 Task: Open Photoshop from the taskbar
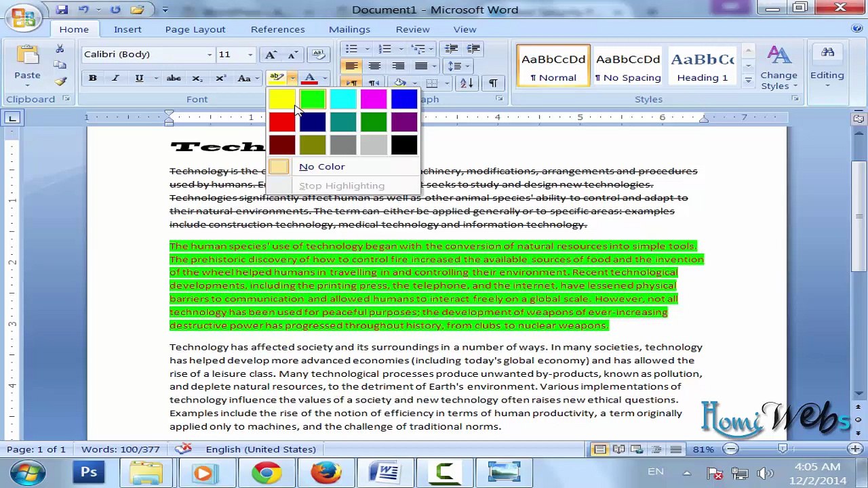tap(89, 472)
